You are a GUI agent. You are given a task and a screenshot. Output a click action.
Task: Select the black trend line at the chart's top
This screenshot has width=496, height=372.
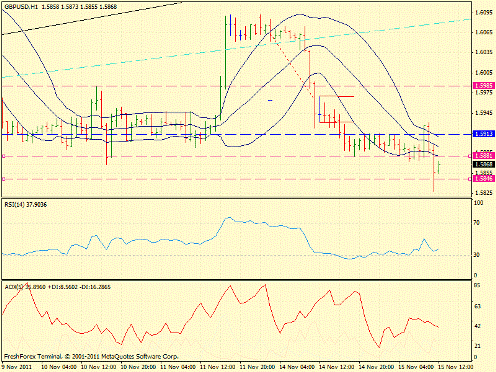92,18
